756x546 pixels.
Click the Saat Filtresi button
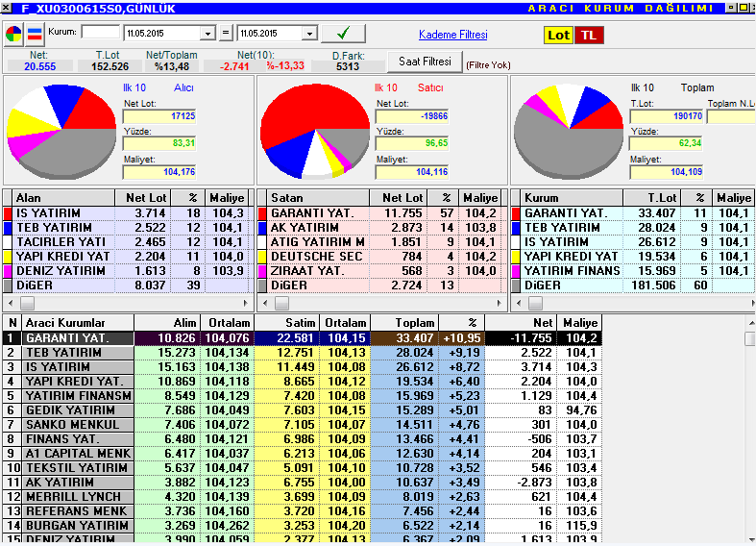pos(425,62)
